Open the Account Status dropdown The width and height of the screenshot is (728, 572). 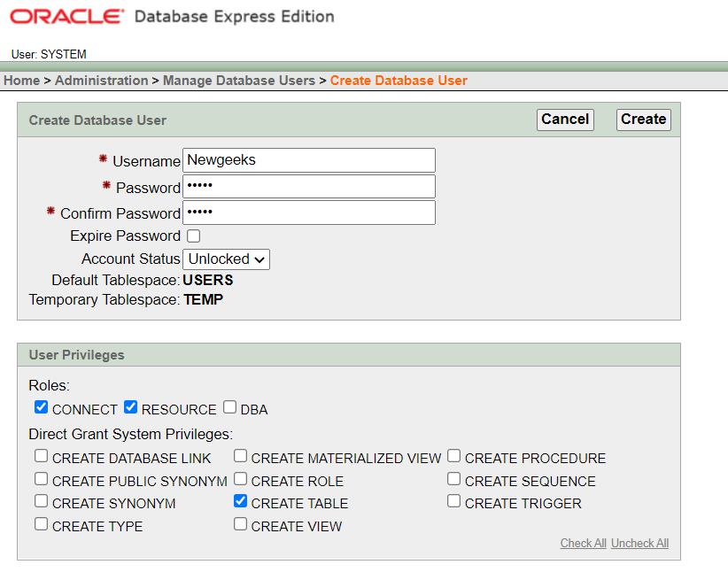point(226,259)
